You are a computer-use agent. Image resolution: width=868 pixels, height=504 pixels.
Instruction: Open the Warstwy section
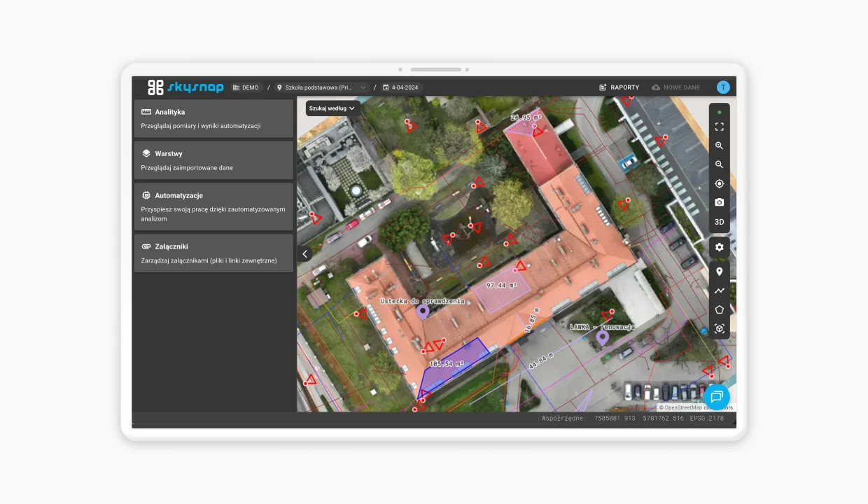[213, 160]
